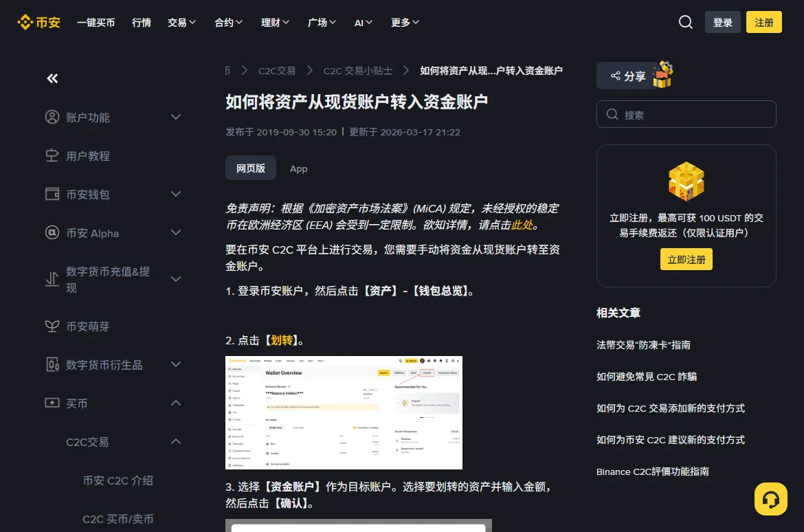Click the 币安萌芽 sidebar label
This screenshot has height=532, width=804.
[x=88, y=326]
